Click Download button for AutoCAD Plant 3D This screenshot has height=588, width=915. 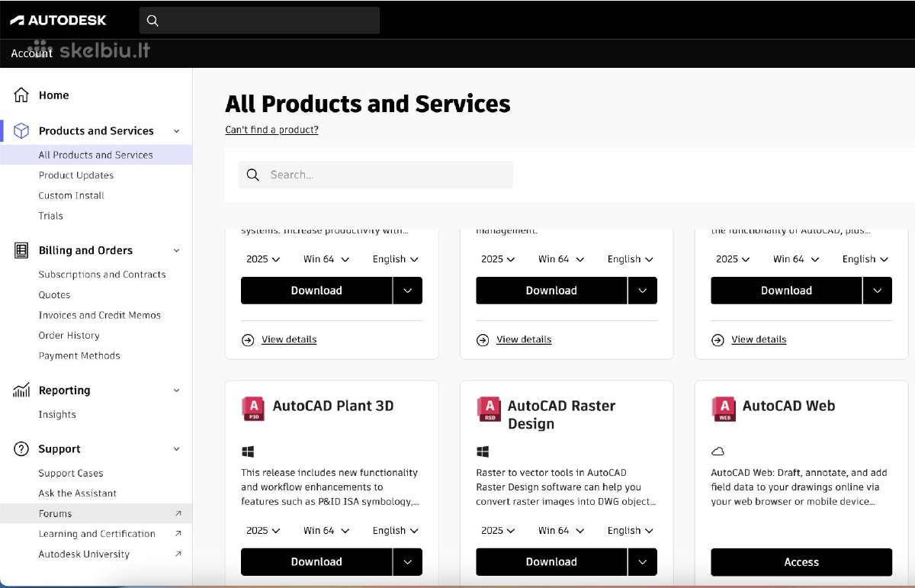pyautogui.click(x=316, y=562)
